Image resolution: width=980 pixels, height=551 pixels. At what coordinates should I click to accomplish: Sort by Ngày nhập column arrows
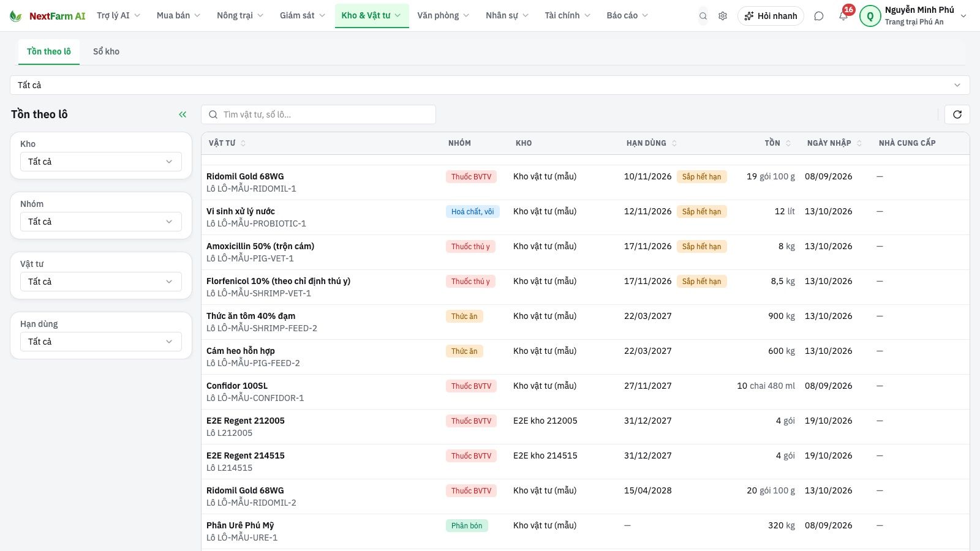click(859, 143)
